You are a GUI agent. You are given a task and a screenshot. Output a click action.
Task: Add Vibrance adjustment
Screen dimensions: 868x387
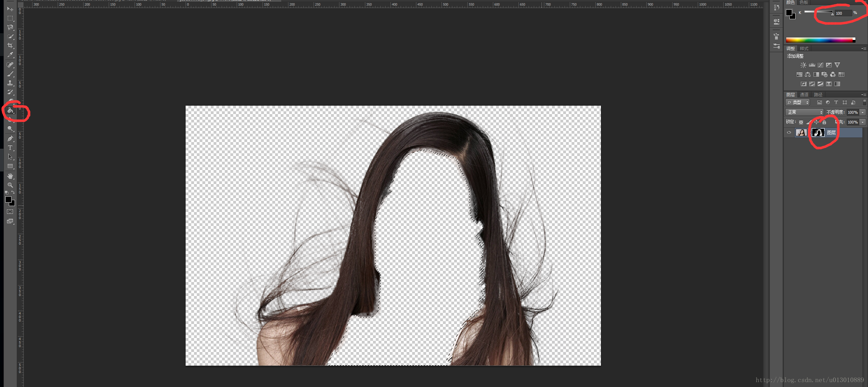pos(837,65)
